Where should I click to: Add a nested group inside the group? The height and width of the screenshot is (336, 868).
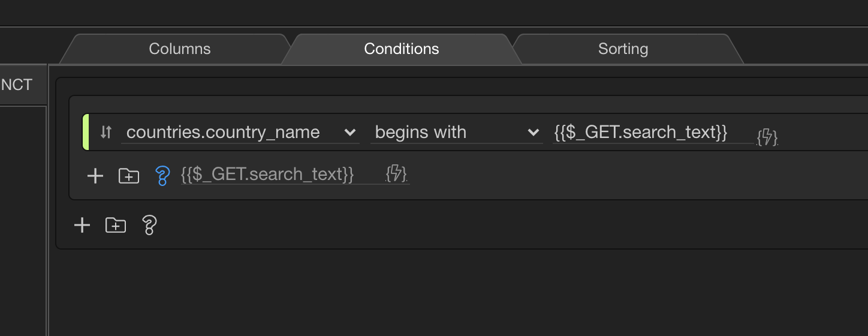[x=129, y=176]
